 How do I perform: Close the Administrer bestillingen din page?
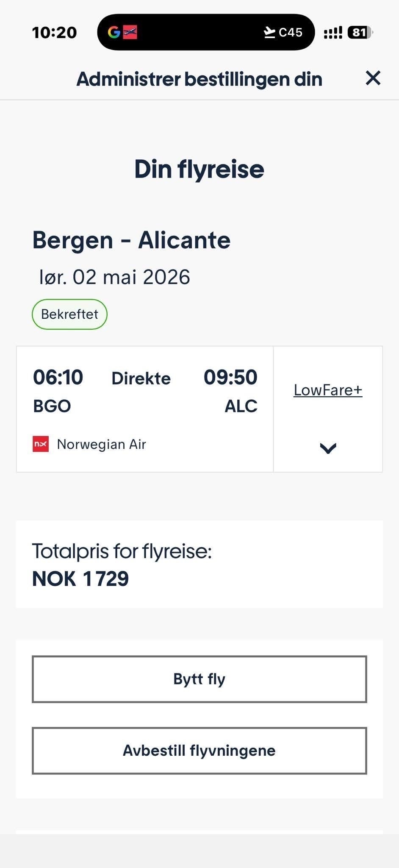pyautogui.click(x=373, y=78)
